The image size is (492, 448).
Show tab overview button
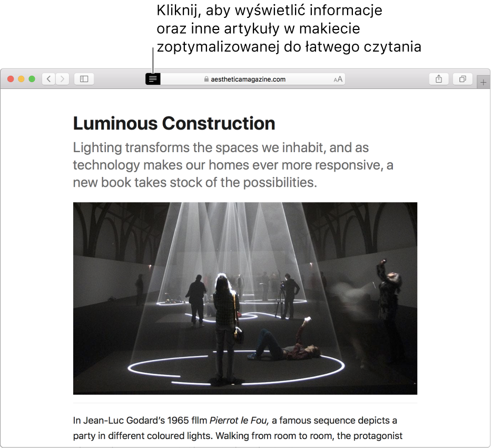click(463, 78)
